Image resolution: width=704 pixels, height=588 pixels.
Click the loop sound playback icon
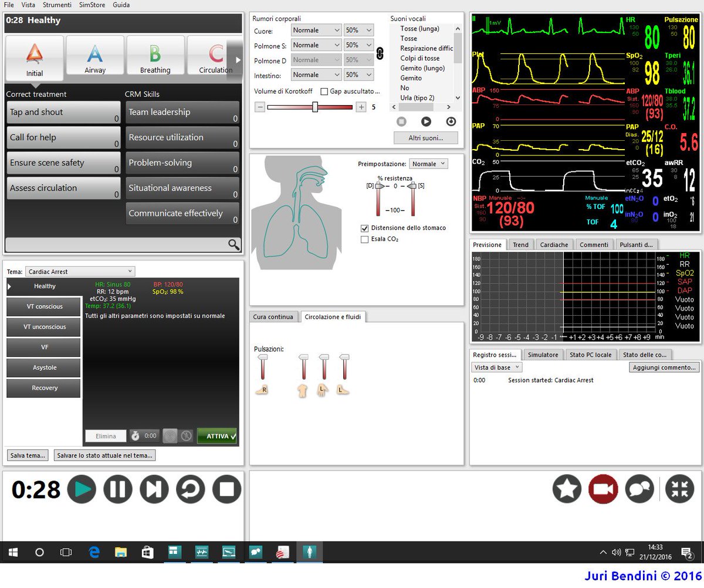coord(451,121)
